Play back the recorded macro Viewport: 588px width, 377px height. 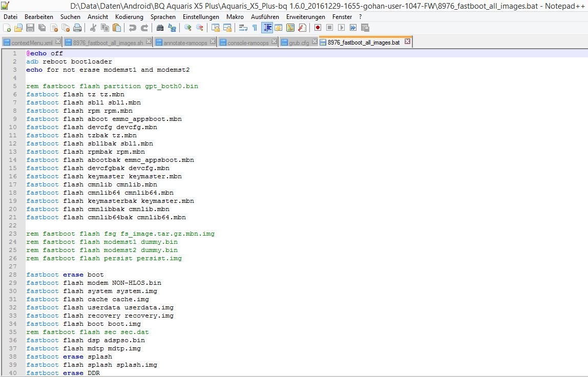(x=341, y=28)
